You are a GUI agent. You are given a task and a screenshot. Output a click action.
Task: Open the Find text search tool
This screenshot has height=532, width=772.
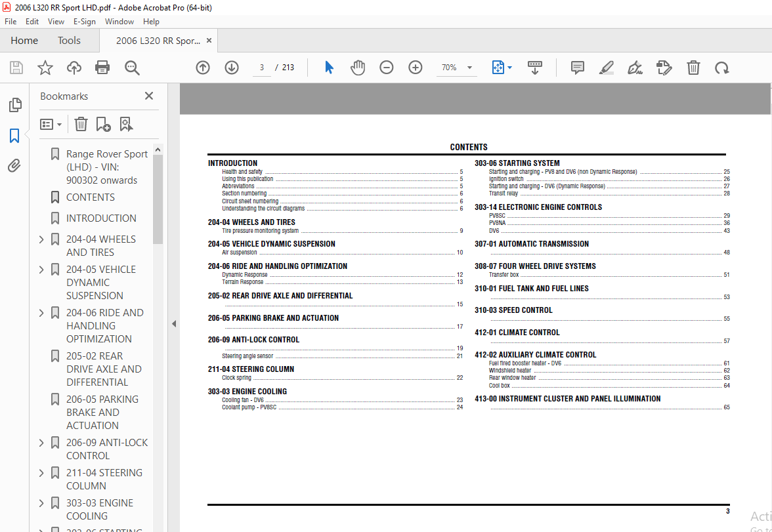coord(132,68)
